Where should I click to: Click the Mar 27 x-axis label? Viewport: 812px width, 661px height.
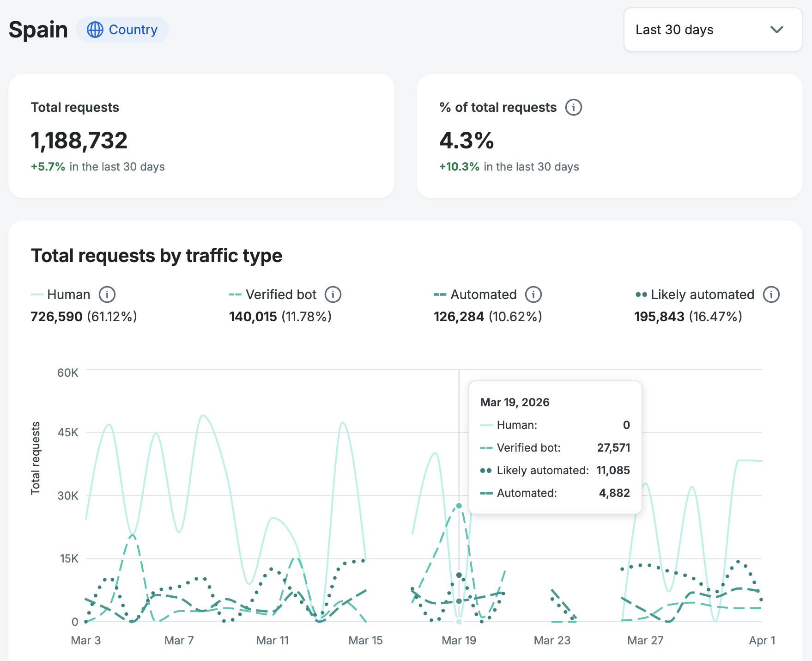tap(645, 640)
